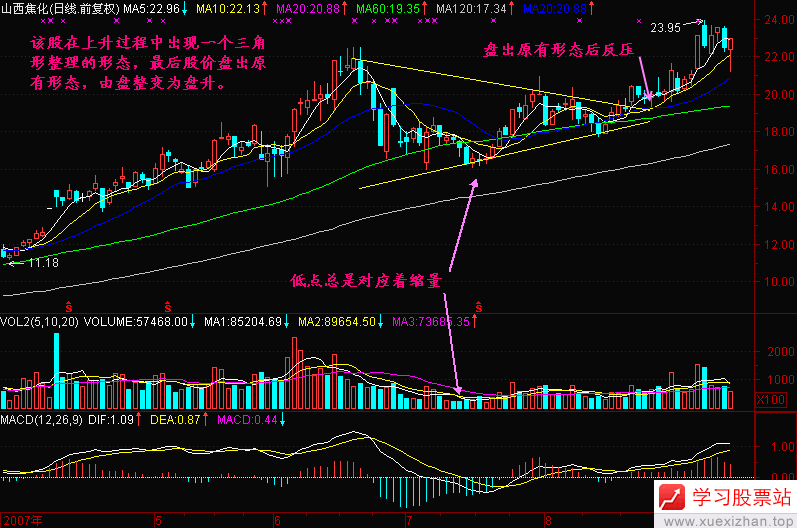The width and height of the screenshot is (797, 528).
Task: Select the yellow-bar MA20:20.88 label
Action: point(308,8)
